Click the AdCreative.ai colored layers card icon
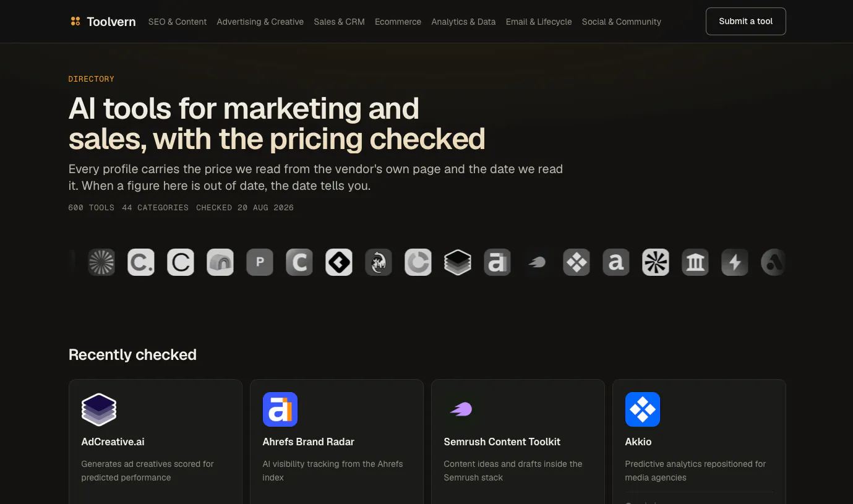 pos(99,409)
